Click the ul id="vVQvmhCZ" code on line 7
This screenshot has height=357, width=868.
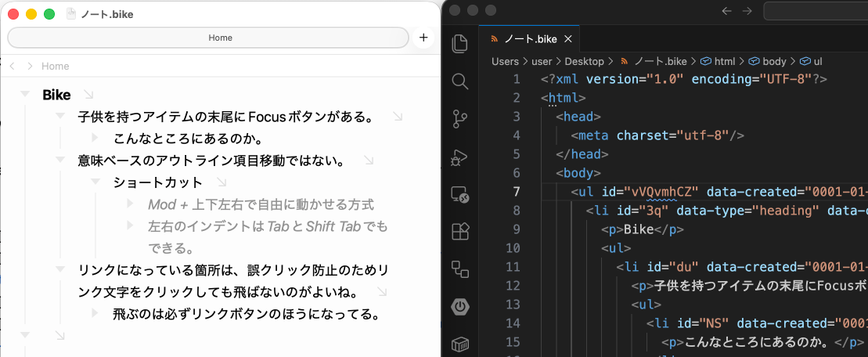point(719,192)
